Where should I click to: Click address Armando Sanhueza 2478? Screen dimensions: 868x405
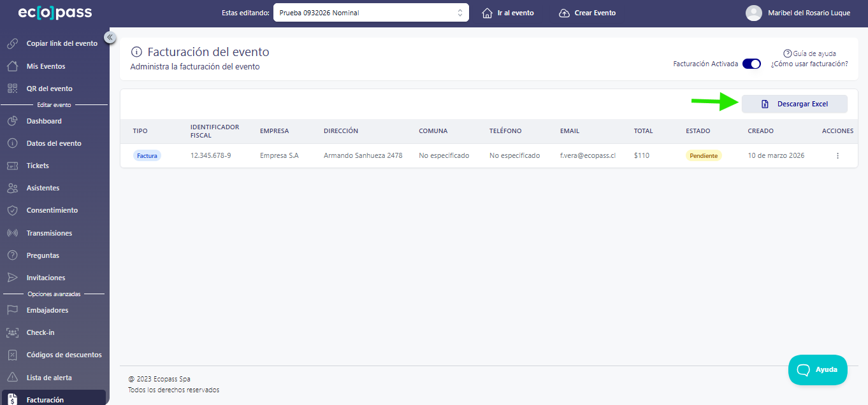coord(363,155)
